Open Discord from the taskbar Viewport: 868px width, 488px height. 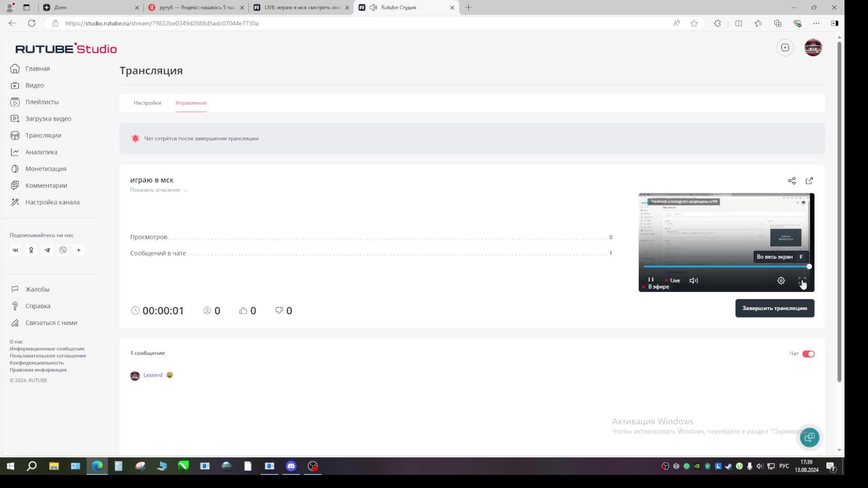tap(291, 466)
